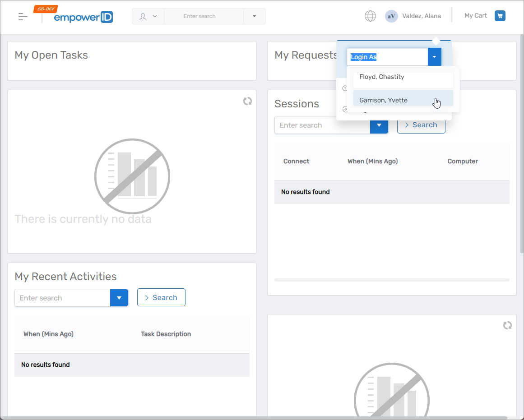Click the Login As input field

click(387, 57)
